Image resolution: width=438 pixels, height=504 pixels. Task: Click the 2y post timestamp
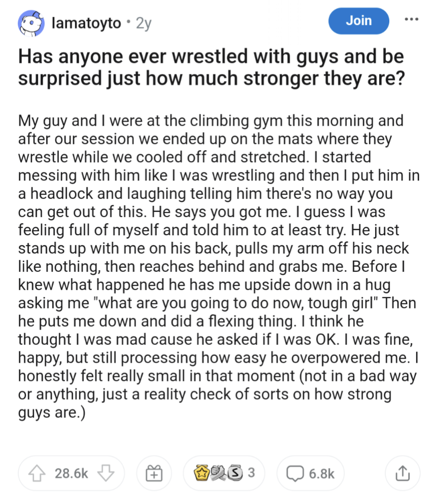coord(144,23)
